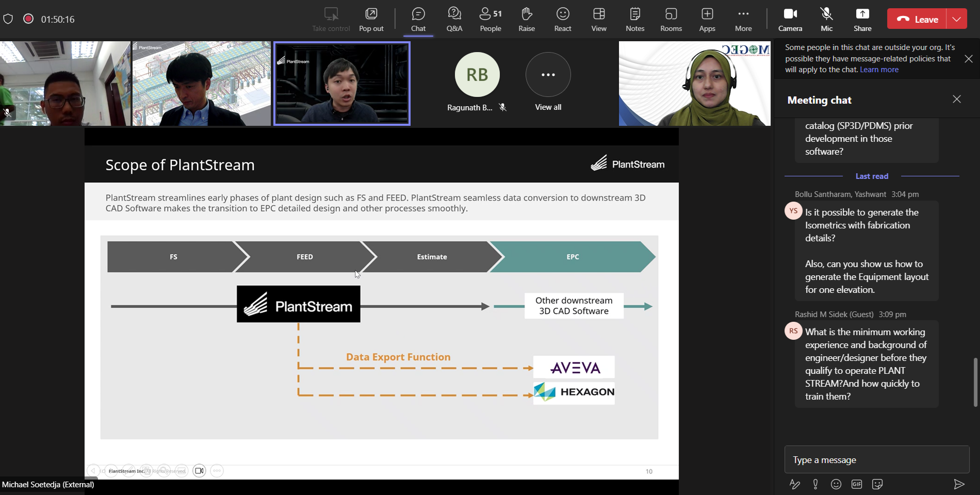
Task: Click the minimum working experience message
Action: point(867,364)
